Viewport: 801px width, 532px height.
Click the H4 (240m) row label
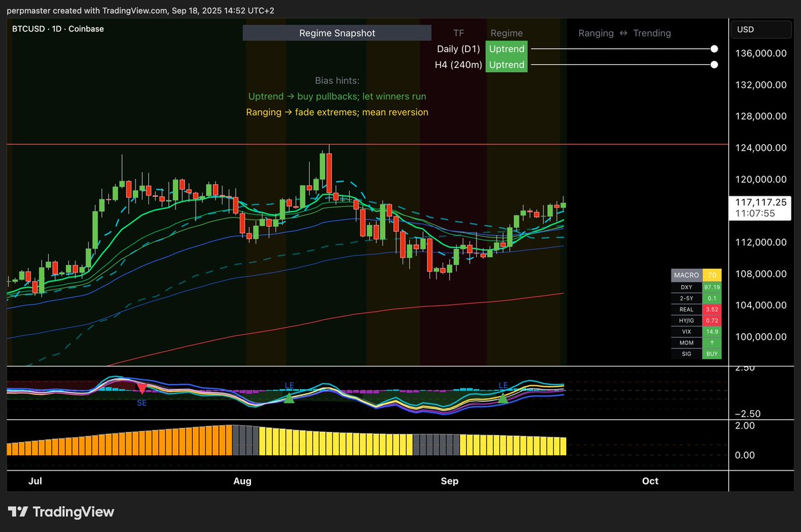(459, 65)
